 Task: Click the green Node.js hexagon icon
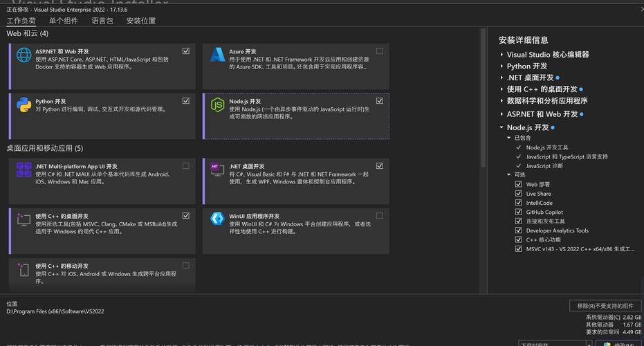(217, 104)
